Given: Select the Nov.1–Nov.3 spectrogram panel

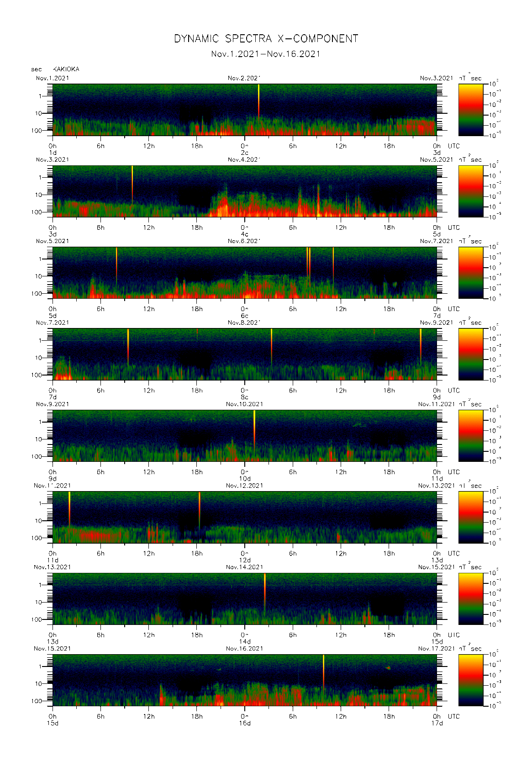Looking at the screenshot, I should (245, 110).
